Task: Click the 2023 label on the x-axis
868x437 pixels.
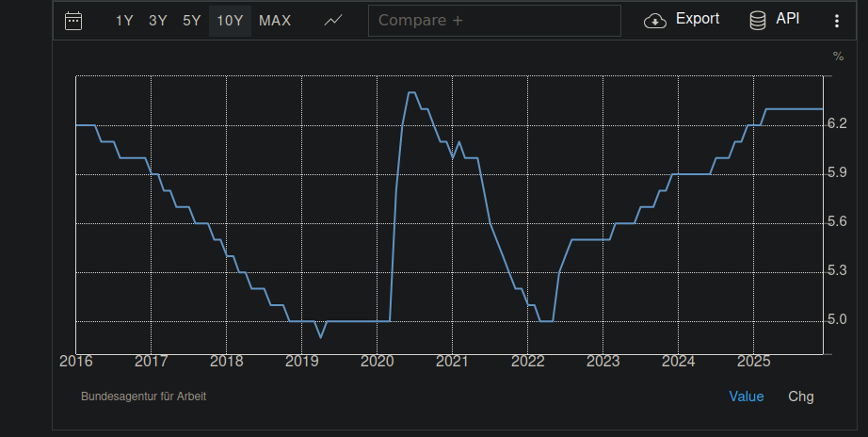Action: [603, 362]
